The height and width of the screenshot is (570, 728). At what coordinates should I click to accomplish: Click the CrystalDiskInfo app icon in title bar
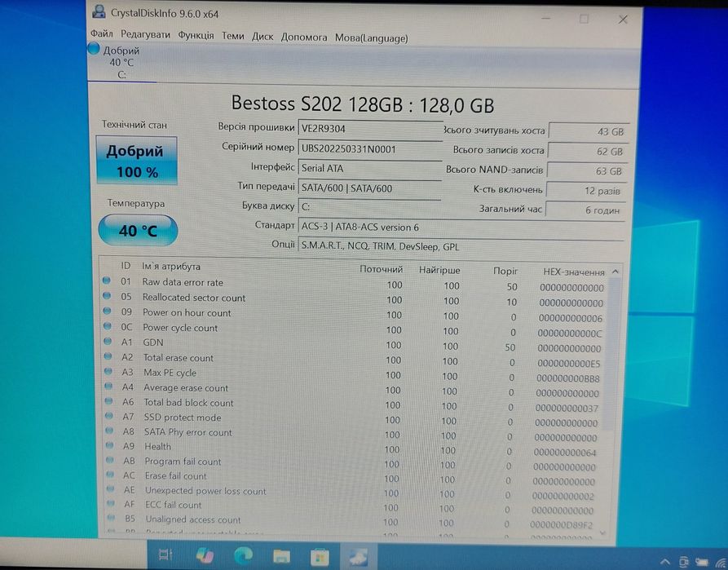click(x=99, y=11)
